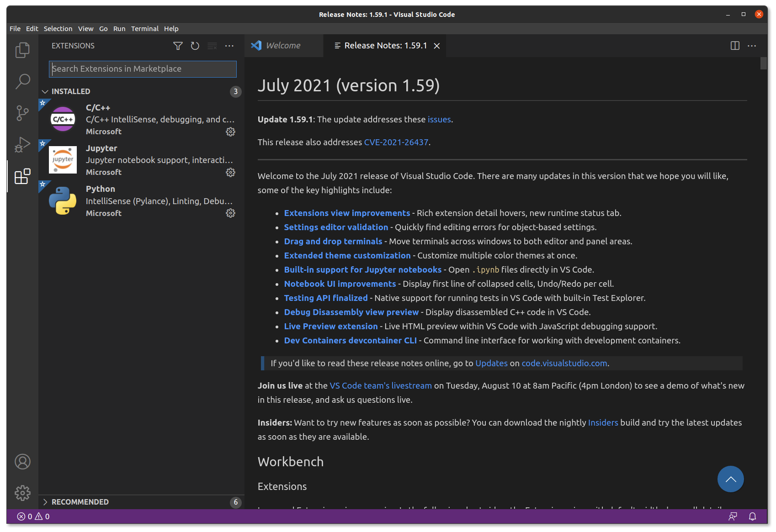Open the Terminal menu
The image size is (776, 532).
[145, 28]
